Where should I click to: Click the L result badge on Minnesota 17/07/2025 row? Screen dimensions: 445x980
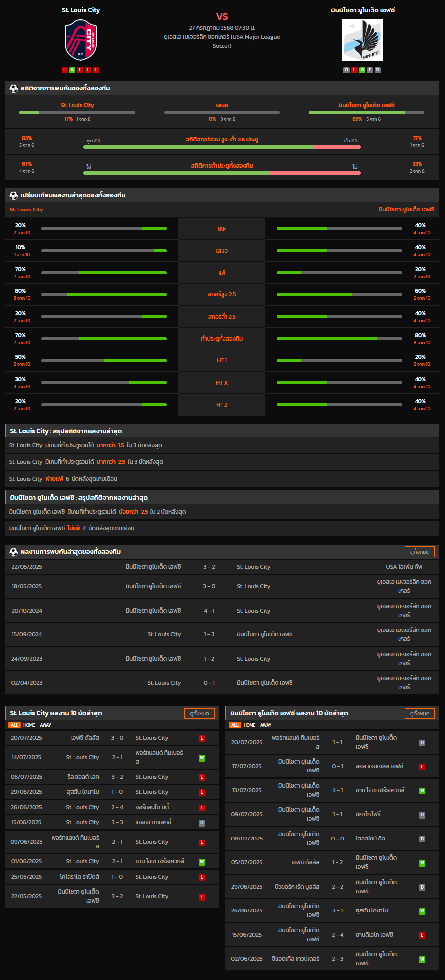(x=422, y=767)
